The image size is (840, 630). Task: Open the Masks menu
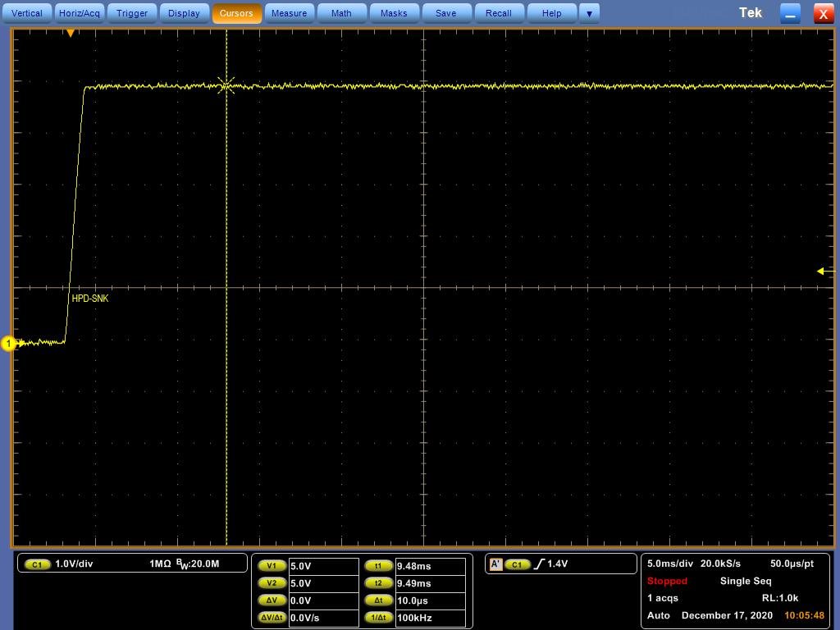394,13
